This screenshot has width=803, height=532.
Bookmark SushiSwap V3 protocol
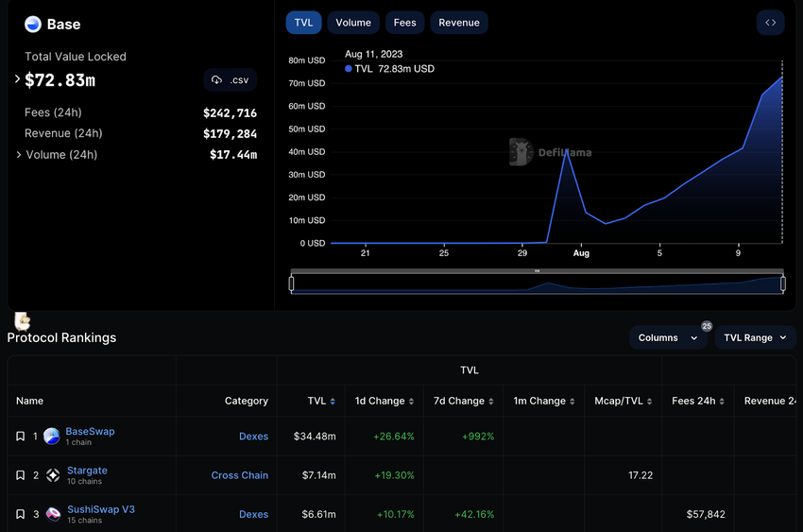[x=20, y=514]
